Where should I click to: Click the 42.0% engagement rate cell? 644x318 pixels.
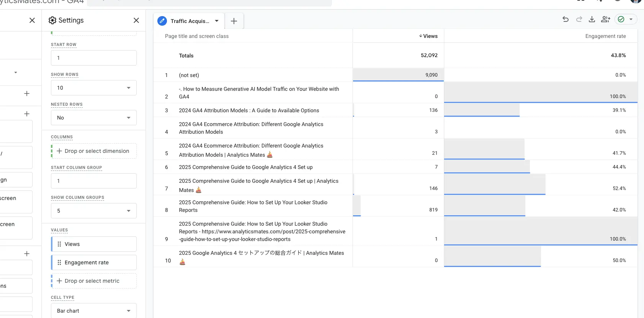click(541, 206)
